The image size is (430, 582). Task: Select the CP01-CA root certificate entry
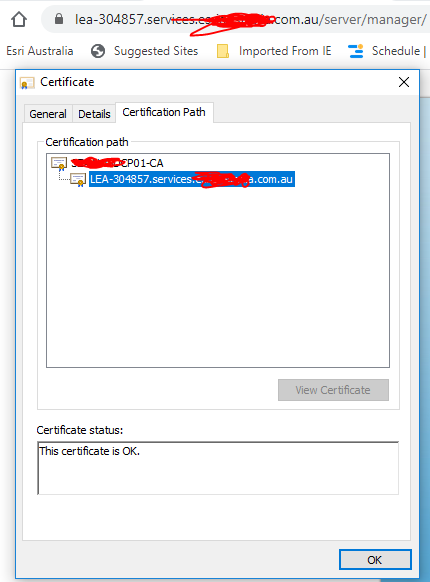click(117, 163)
